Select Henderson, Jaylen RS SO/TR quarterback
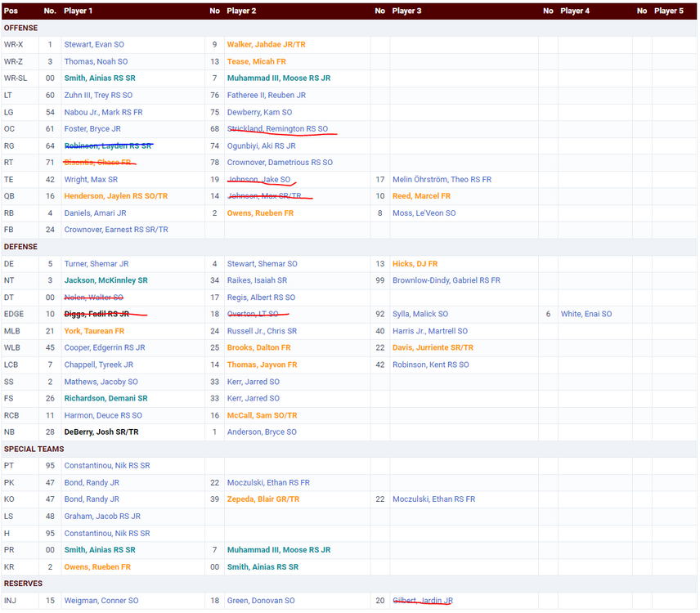700x613 pixels. tap(116, 196)
